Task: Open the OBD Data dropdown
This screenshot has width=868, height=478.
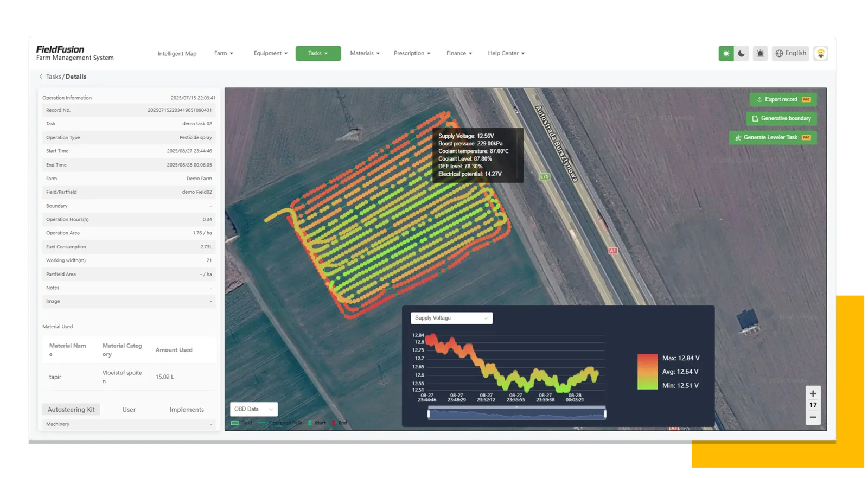Action: coord(253,409)
